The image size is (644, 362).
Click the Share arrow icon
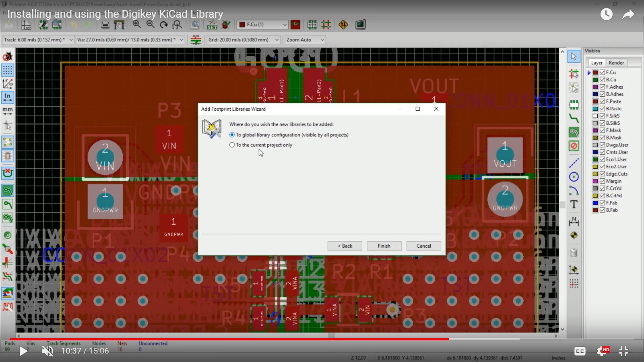[x=628, y=14]
